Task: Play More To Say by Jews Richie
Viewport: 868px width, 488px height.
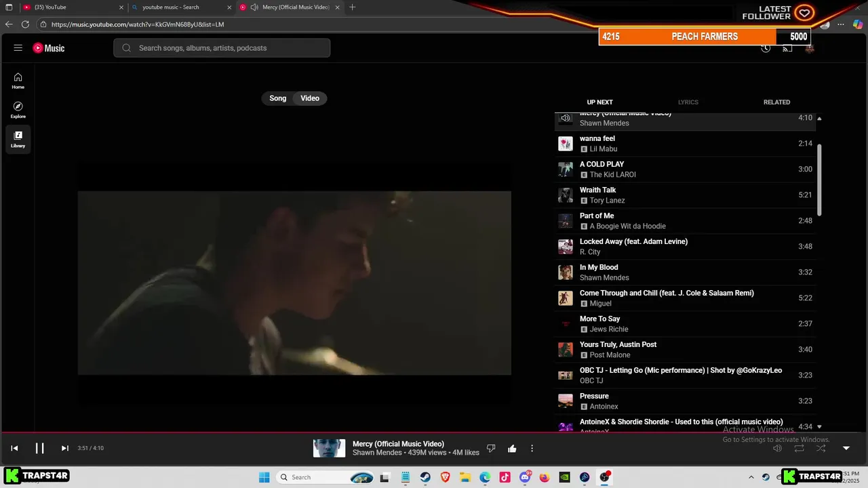Action: point(685,324)
